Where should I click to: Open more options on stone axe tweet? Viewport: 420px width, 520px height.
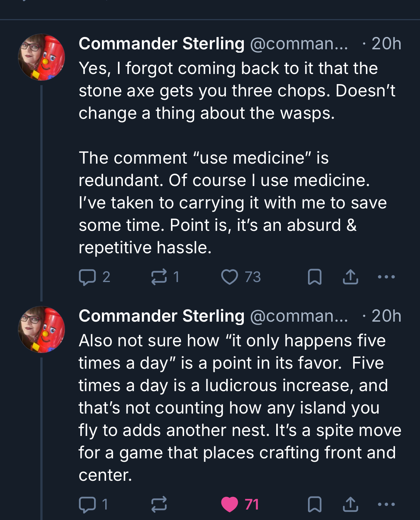(x=386, y=277)
